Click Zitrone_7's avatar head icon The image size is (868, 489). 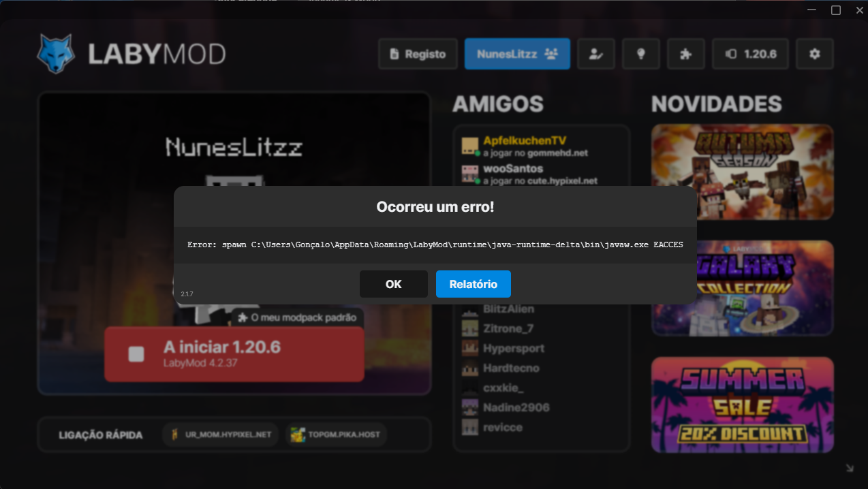pyautogui.click(x=470, y=328)
